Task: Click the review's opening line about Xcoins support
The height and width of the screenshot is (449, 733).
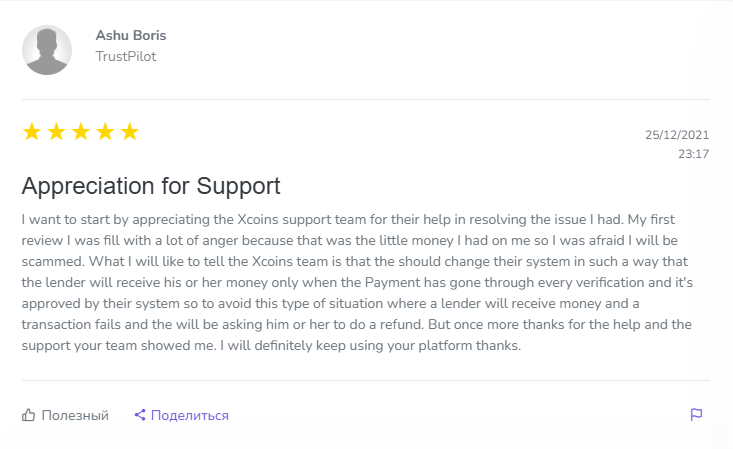Action: click(300, 218)
